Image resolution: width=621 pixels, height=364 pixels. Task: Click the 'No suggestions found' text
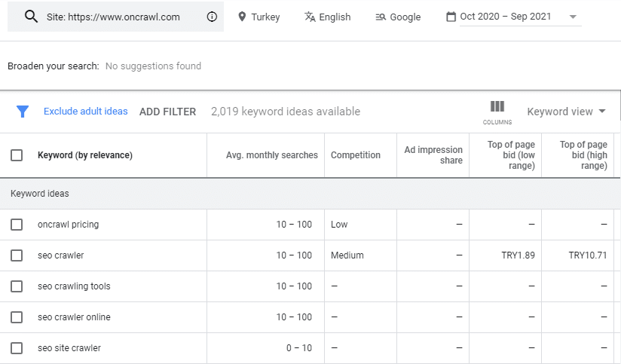pos(153,66)
